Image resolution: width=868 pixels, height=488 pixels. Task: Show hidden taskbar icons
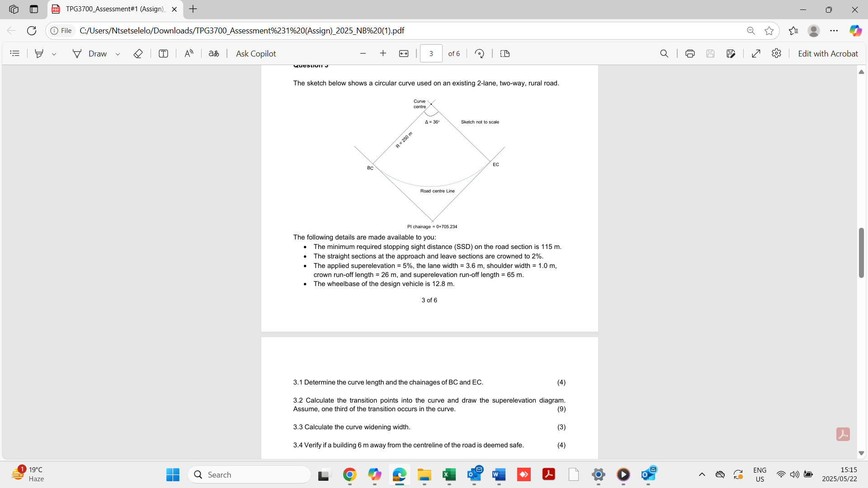(702, 474)
